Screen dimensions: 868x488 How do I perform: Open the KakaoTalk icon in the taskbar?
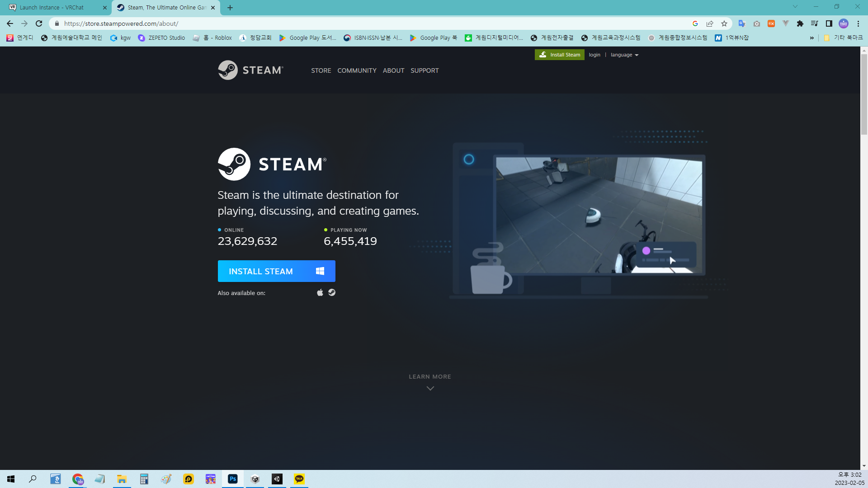point(299,479)
